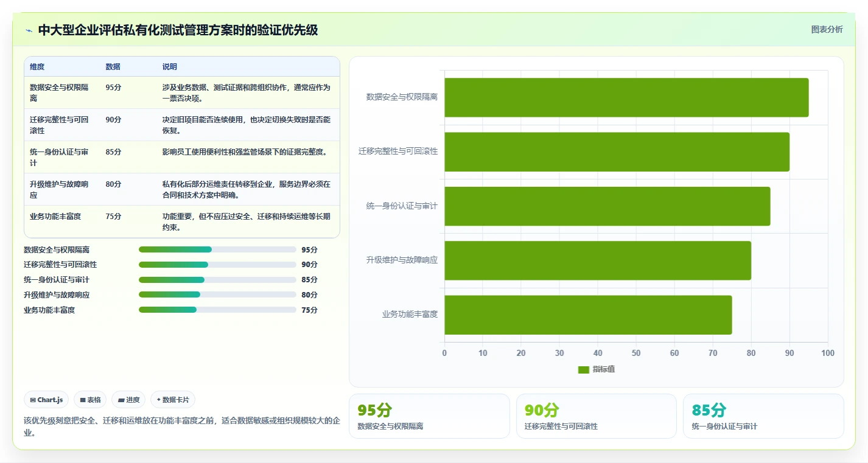Select the 进度 tag
The width and height of the screenshot is (868, 463).
(128, 400)
